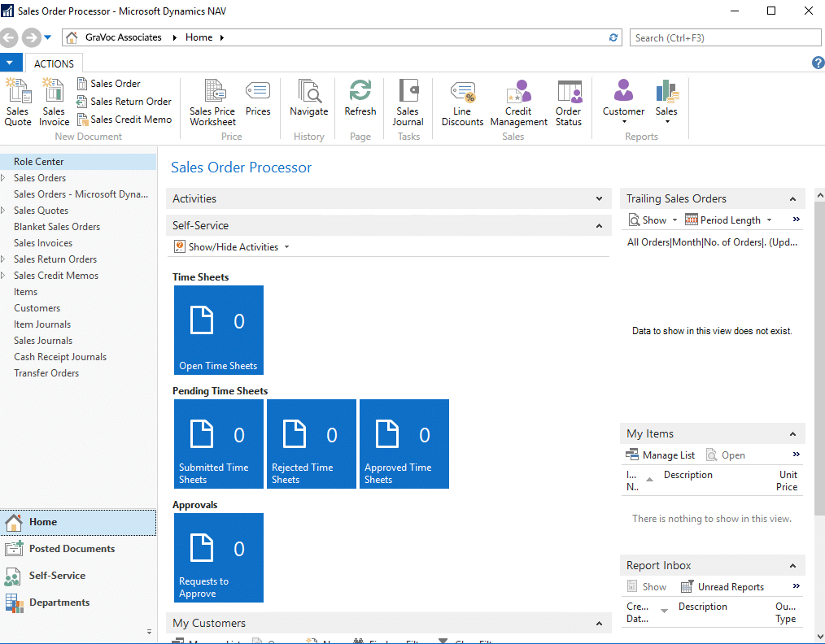Open the Sales Journal task
The width and height of the screenshot is (825, 644).
(x=408, y=102)
